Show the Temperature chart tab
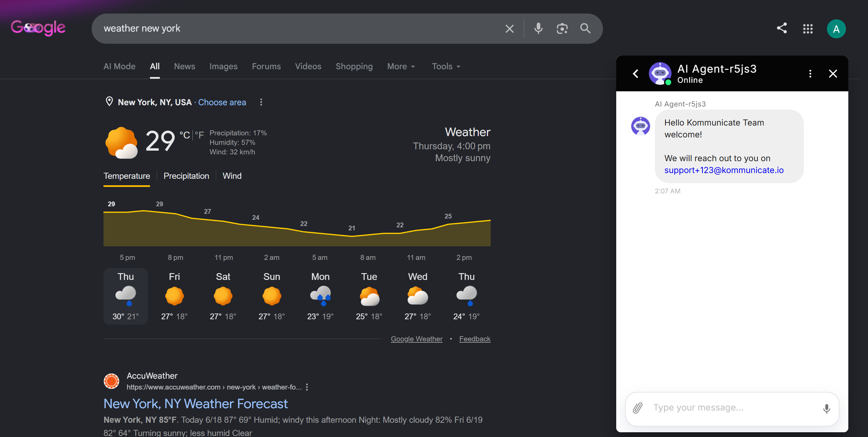Viewport: 868px width, 437px height. (127, 176)
